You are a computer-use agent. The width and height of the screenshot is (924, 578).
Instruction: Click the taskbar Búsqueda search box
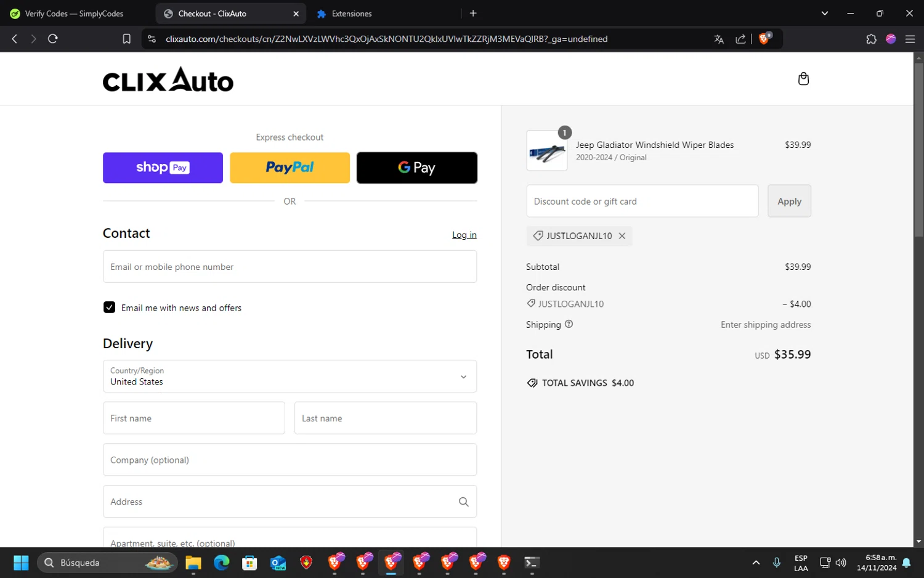(108, 563)
